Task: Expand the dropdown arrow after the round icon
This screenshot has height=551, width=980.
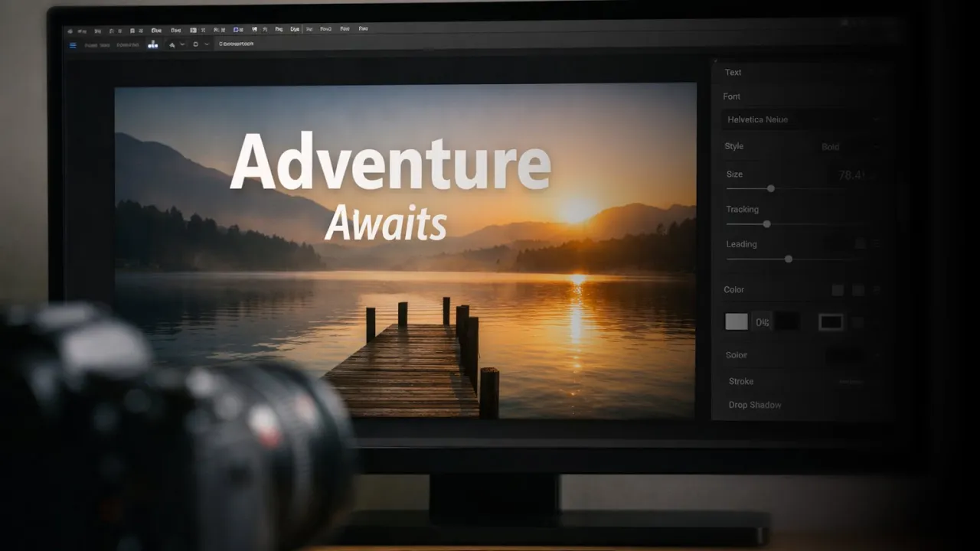Action: 207,45
